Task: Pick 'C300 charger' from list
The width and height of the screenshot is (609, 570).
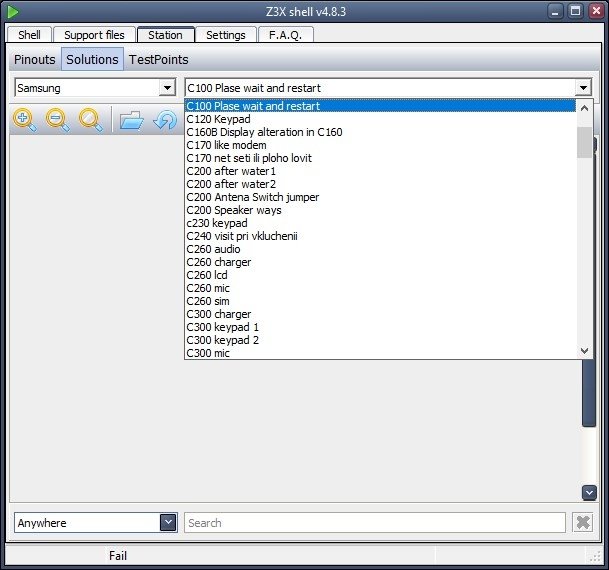Action: pos(380,314)
